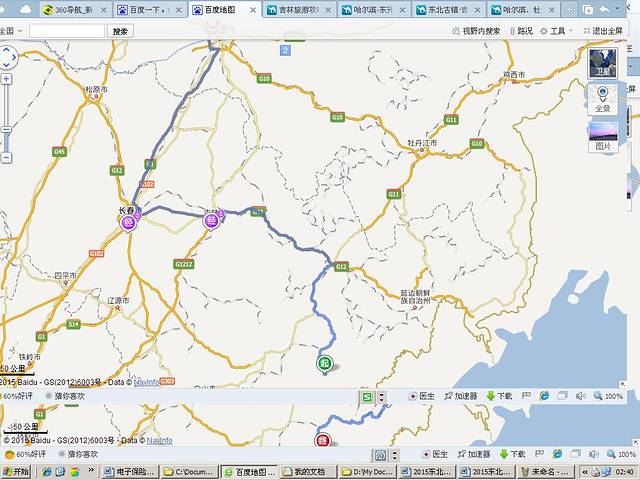Open the 图片 photo layer
Screen dimensions: 640x480
(603, 137)
